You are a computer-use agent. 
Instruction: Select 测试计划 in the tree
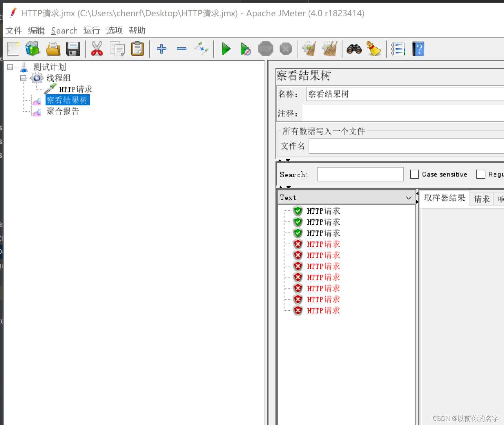50,67
